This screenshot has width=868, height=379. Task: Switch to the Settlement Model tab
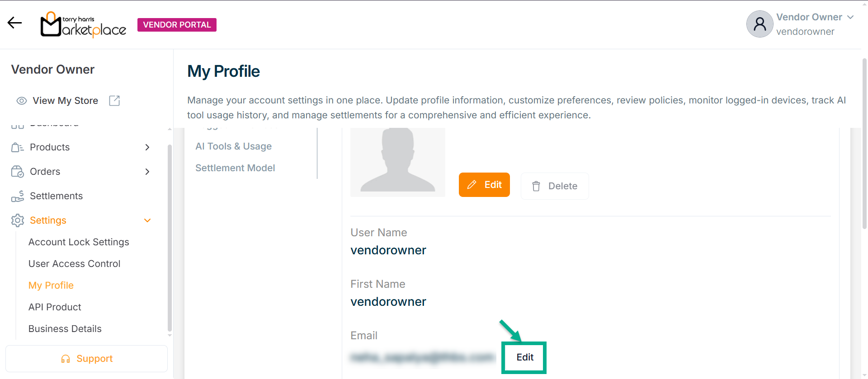[x=235, y=168]
